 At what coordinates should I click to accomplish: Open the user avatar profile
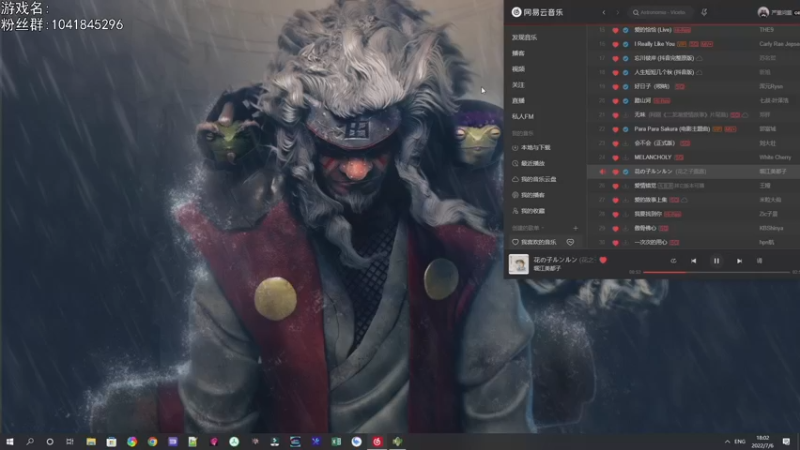pyautogui.click(x=763, y=12)
